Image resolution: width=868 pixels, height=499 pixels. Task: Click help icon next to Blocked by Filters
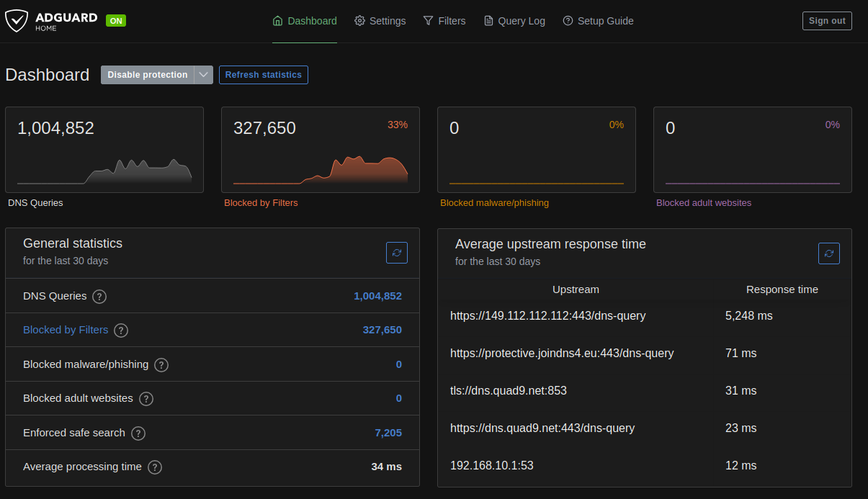tap(121, 331)
